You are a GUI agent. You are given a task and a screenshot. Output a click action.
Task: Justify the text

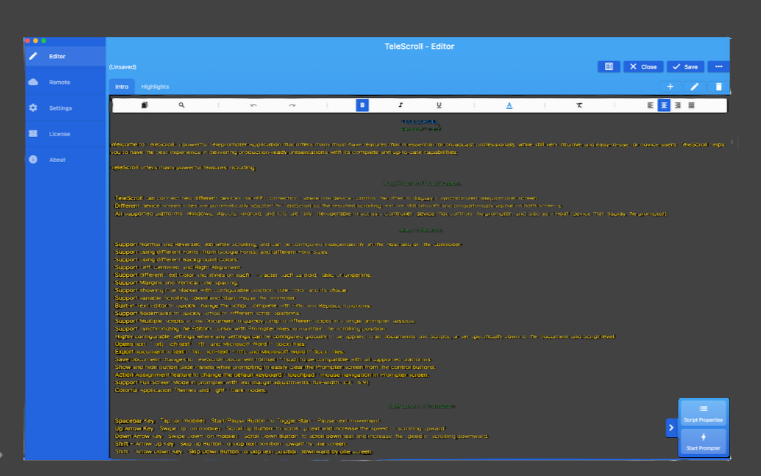(x=692, y=105)
